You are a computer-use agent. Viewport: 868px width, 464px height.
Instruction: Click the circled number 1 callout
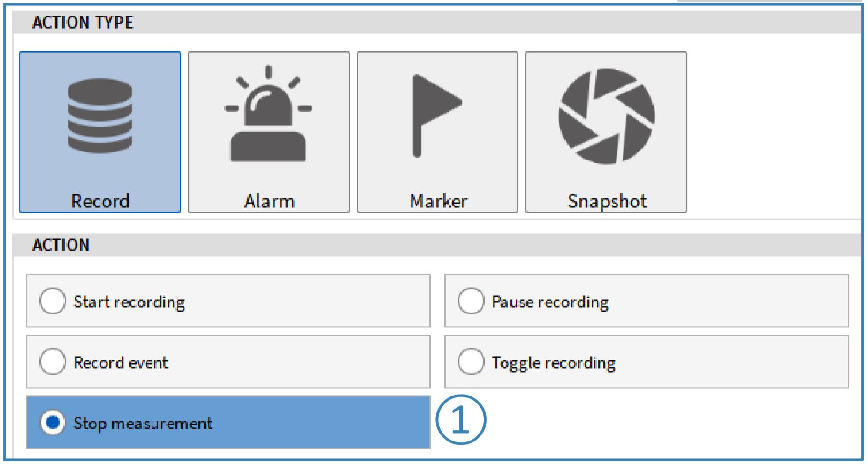(x=461, y=420)
